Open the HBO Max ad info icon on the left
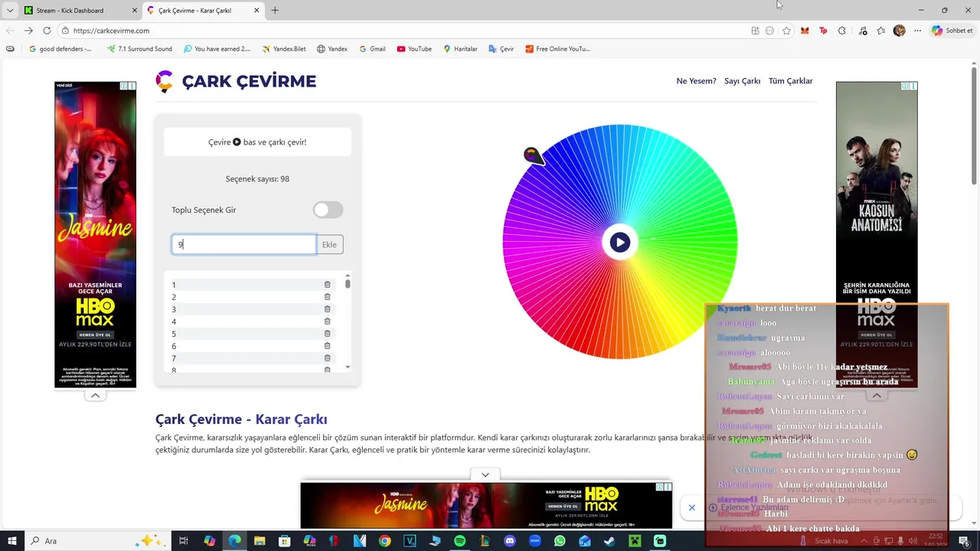Image resolution: width=980 pixels, height=551 pixels. point(124,86)
